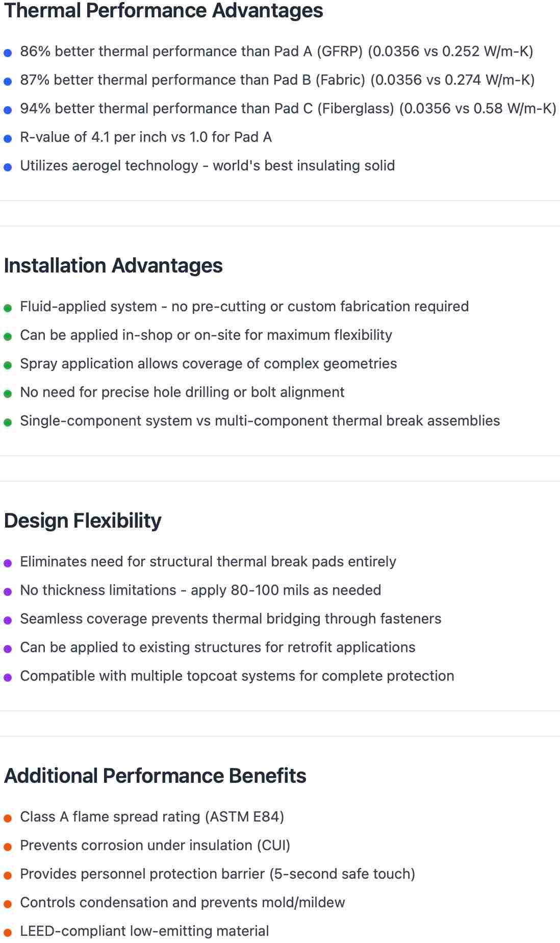Click the condensation and mold/mildew line

pos(183,903)
